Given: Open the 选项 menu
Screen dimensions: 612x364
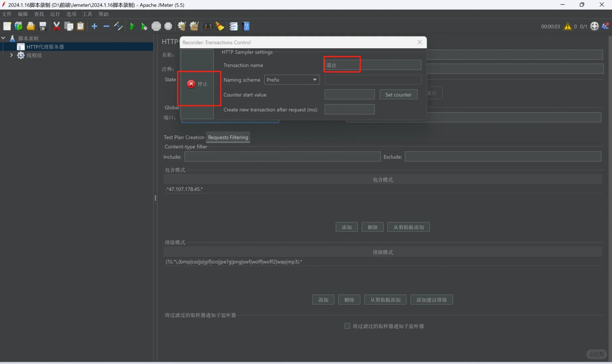Looking at the screenshot, I should coord(71,14).
